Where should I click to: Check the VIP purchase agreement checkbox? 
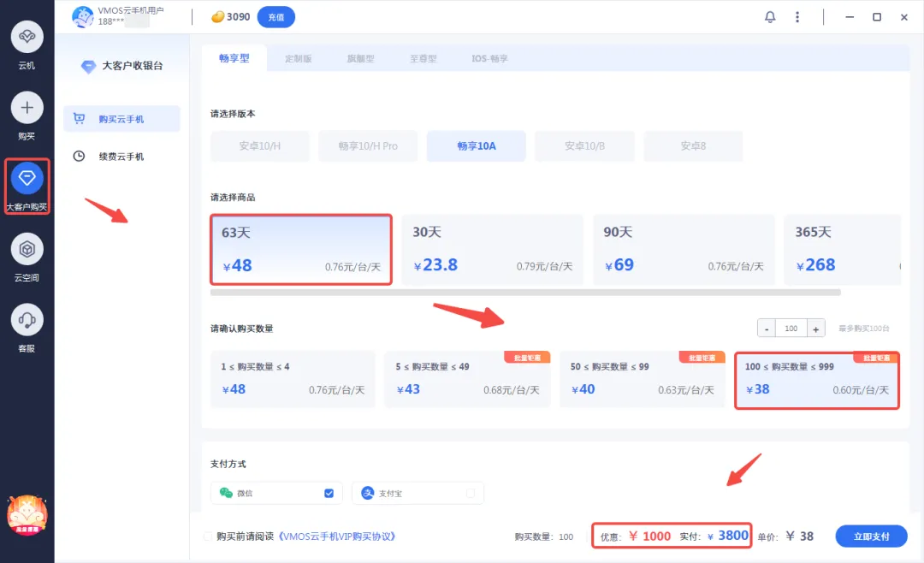(208, 536)
